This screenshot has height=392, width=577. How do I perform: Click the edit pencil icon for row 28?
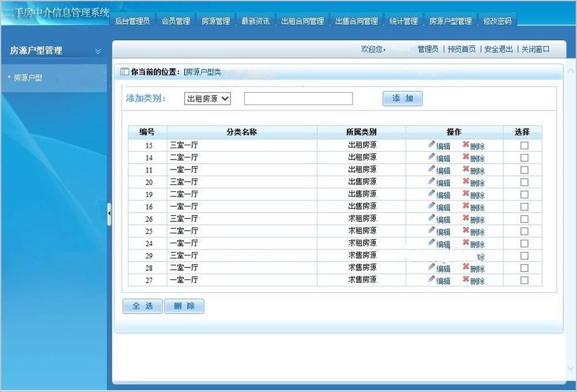pyautogui.click(x=432, y=266)
